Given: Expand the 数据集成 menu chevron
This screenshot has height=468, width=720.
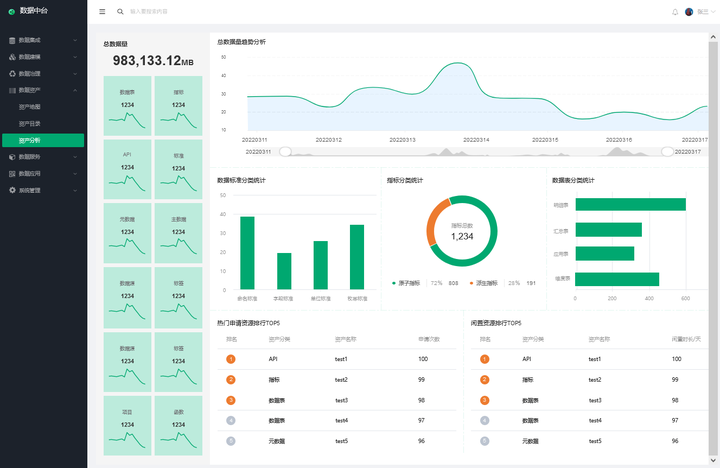Looking at the screenshot, I should click(75, 40).
